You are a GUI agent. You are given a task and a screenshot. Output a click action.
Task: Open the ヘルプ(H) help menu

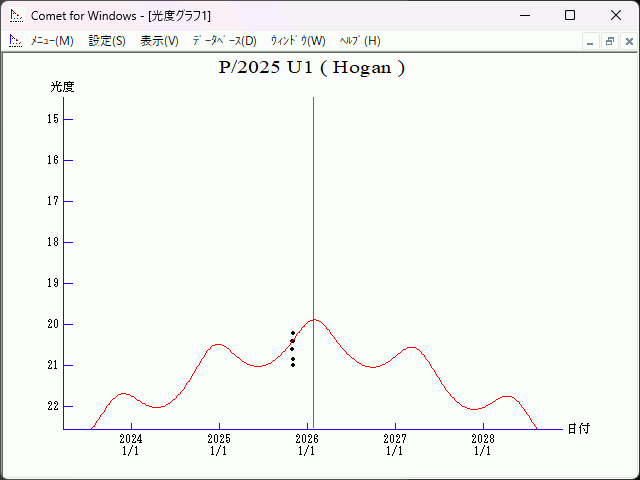pos(360,41)
